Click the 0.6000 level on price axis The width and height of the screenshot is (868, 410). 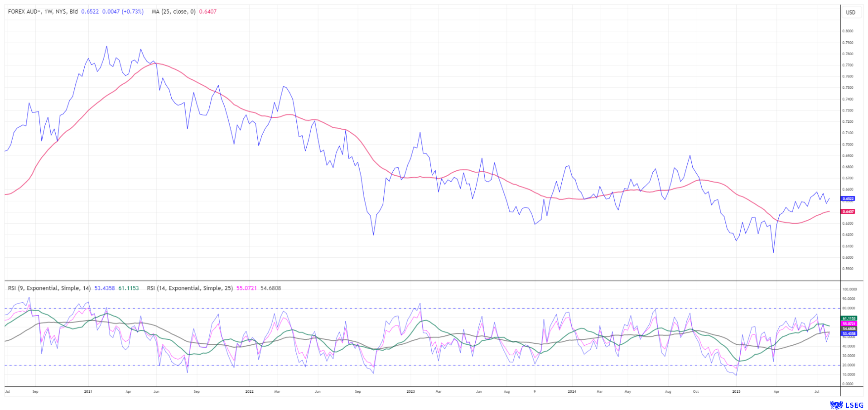click(848, 257)
